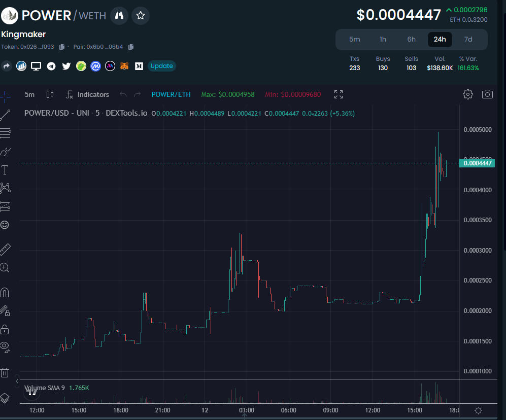Select the crosshair cursor tool

pos(5,96)
